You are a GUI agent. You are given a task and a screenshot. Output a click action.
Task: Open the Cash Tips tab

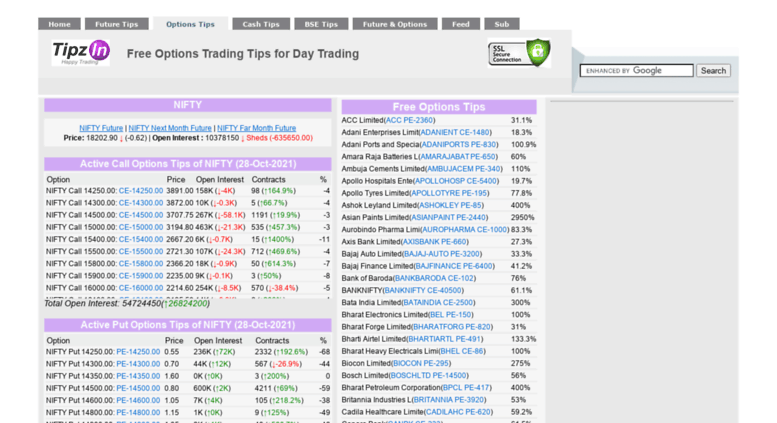click(x=261, y=24)
